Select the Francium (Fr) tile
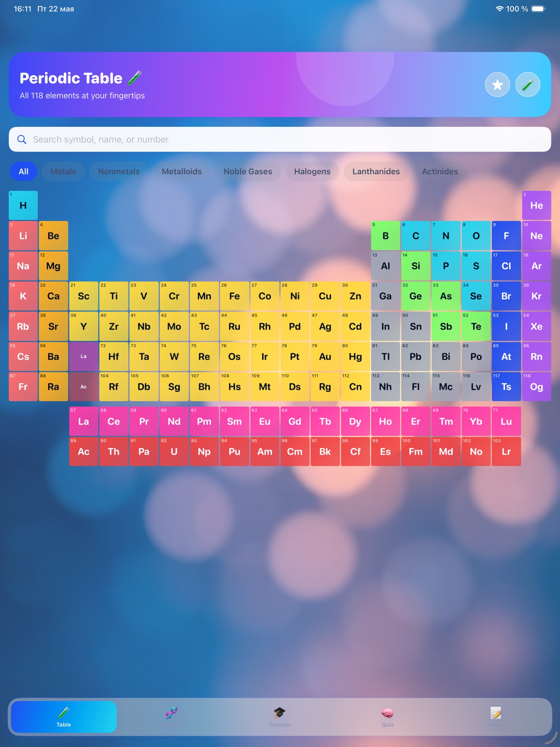The width and height of the screenshot is (560, 747). pyautogui.click(x=23, y=387)
